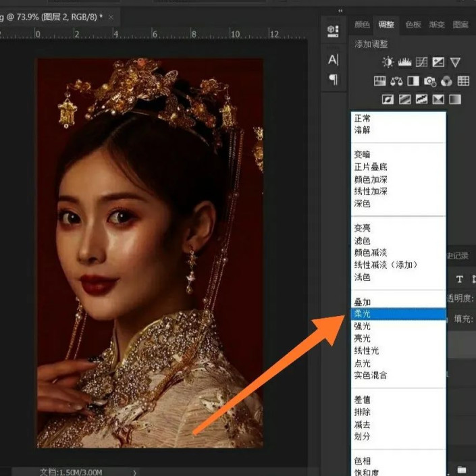Switch to the 调整 tab
Viewport: 476px width, 476px height.
[x=386, y=24]
